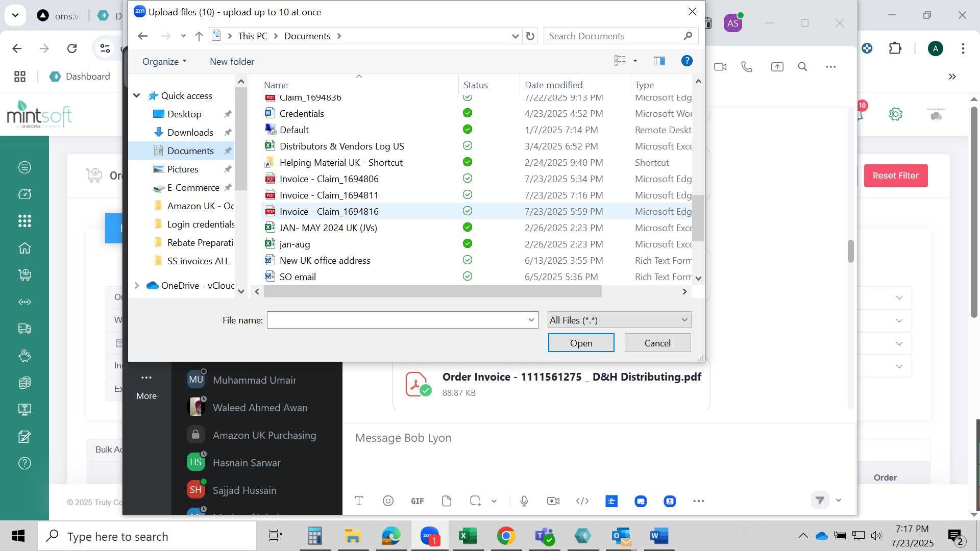Open Mintsoft apps grid sidebar icon
This screenshot has width=980, height=551.
click(24, 221)
